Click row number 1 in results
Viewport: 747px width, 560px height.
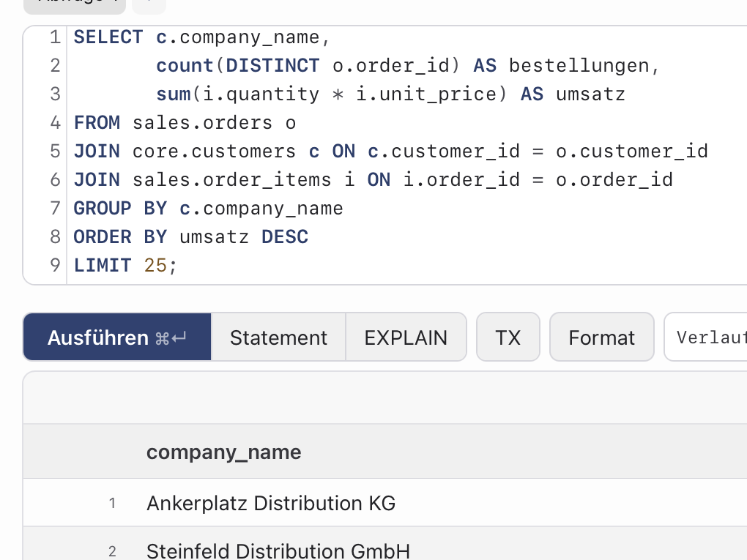click(x=112, y=504)
